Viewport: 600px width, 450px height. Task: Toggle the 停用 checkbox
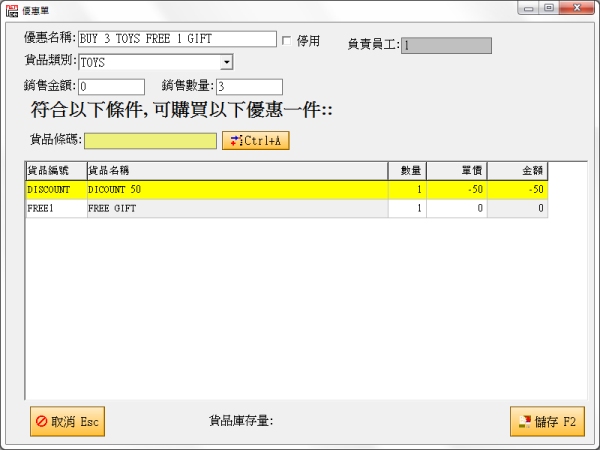coord(286,41)
